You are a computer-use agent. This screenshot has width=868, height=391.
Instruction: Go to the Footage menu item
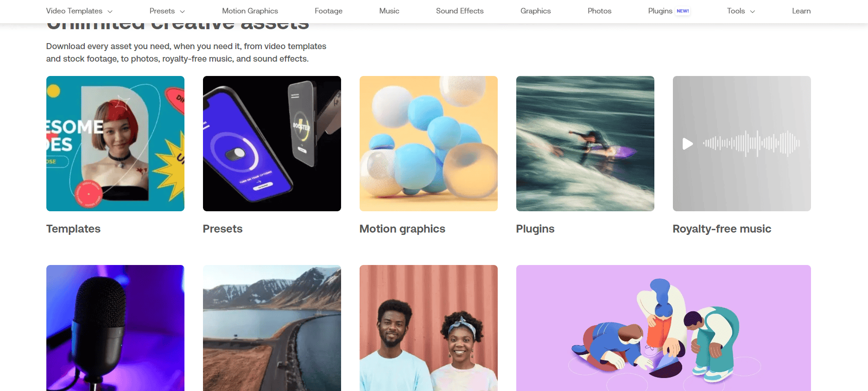[x=329, y=11]
